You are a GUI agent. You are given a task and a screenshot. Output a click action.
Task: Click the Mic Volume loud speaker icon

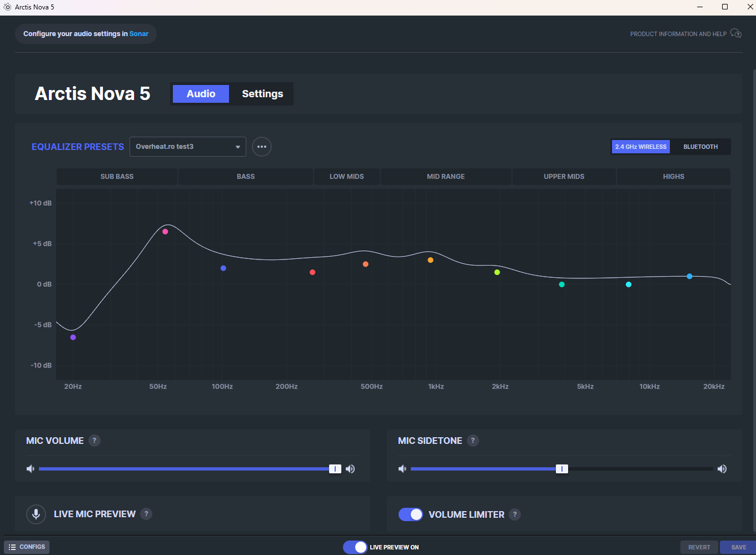coord(350,469)
